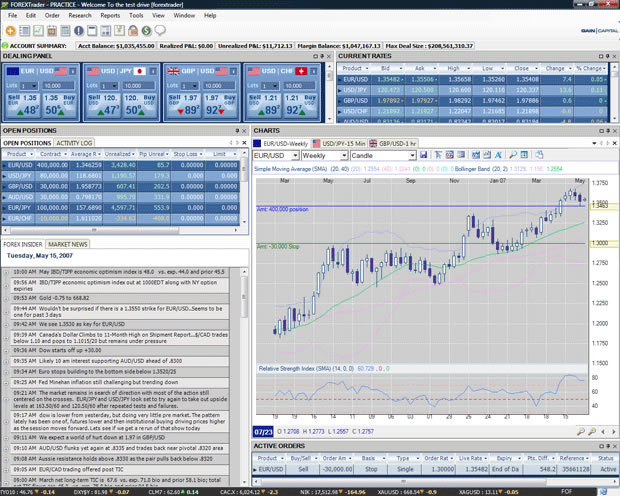Toggle the pin on Active Orders panel
Viewport: 620px width, 496px height.
(x=608, y=446)
